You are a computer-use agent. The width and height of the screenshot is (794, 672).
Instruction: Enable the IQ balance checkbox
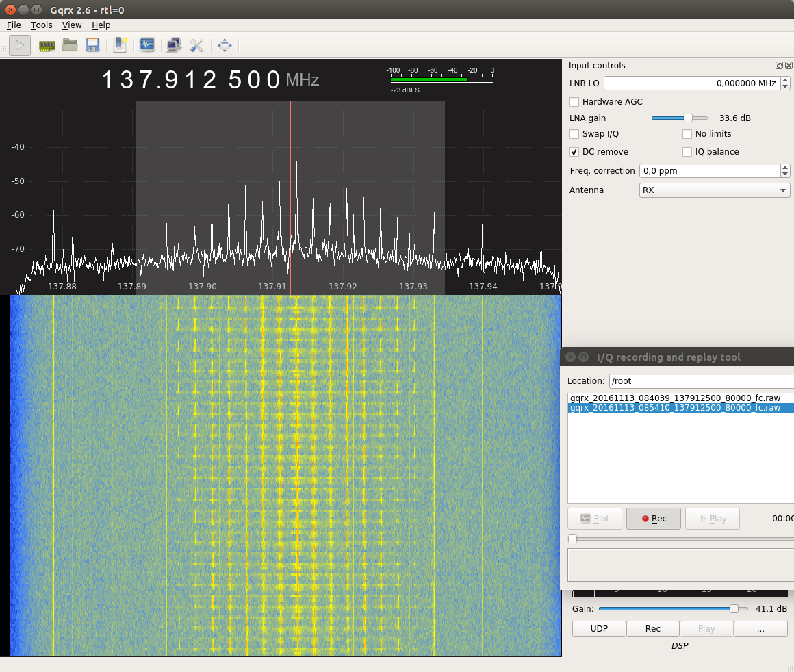687,152
